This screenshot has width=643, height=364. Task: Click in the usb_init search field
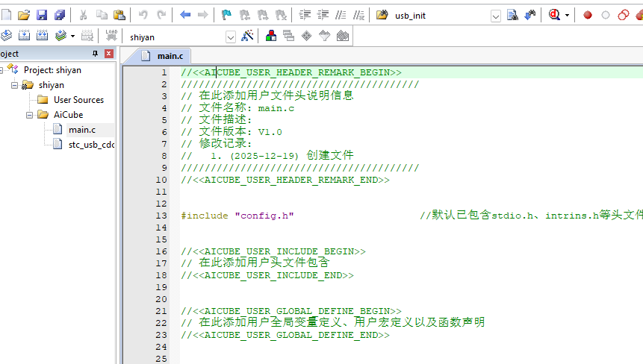point(441,16)
